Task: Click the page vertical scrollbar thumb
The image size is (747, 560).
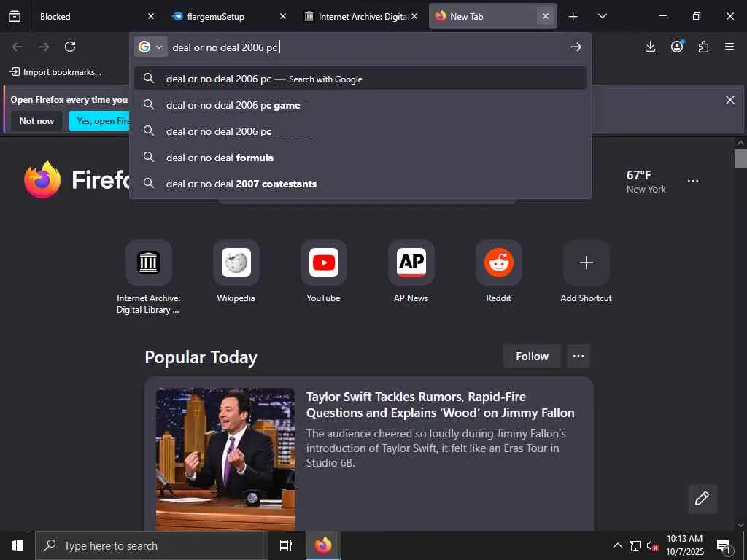Action: [x=740, y=158]
